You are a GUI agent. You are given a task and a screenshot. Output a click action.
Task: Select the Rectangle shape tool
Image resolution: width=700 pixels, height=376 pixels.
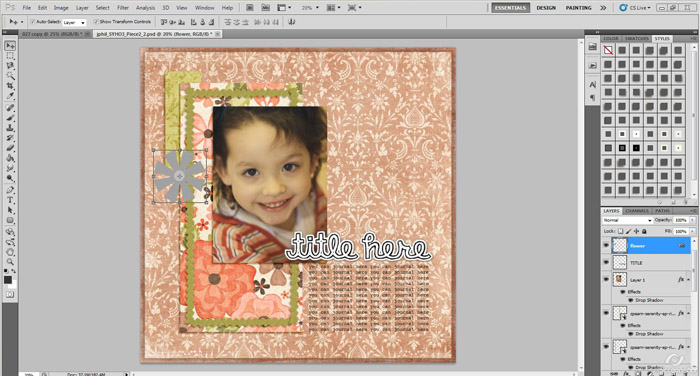(x=10, y=220)
